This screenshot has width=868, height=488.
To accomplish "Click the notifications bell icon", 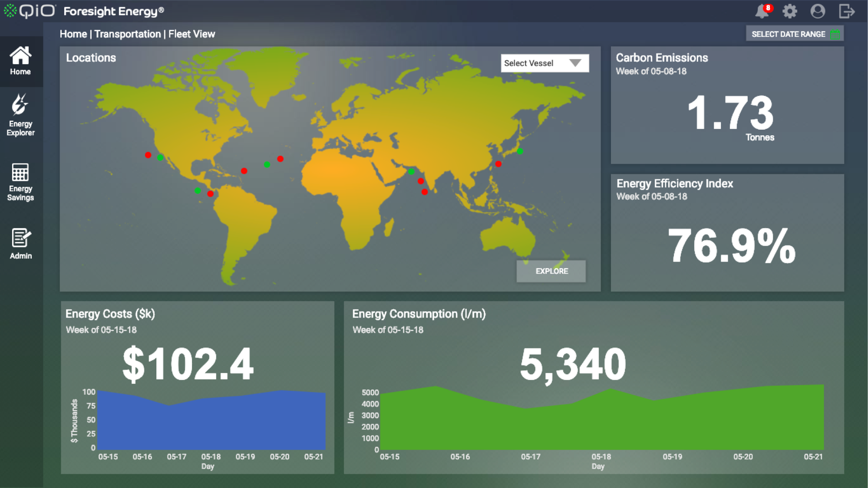I will (762, 11).
